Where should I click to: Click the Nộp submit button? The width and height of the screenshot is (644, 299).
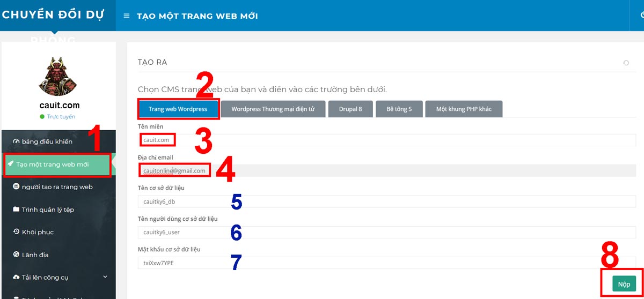coord(624,284)
